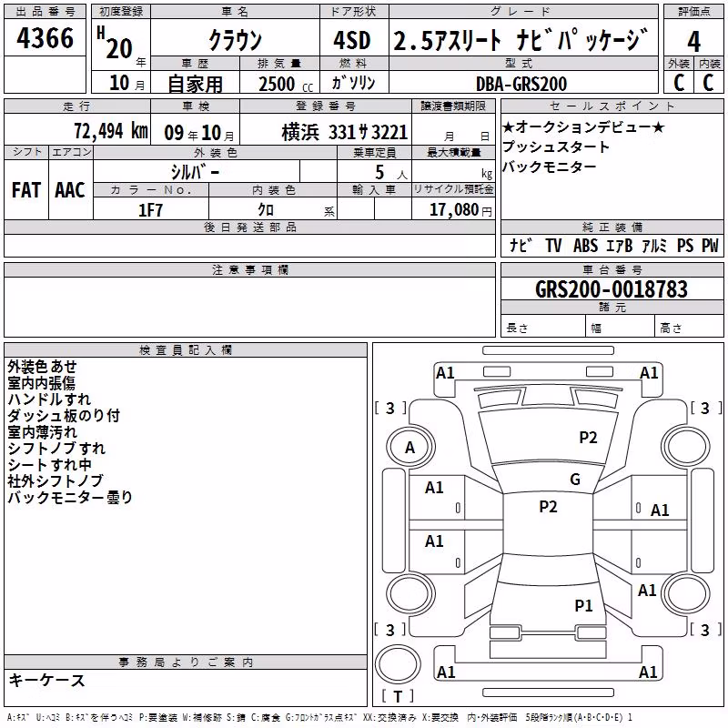Select the [T] spare tire label
The image size is (728, 728).
coord(398,696)
